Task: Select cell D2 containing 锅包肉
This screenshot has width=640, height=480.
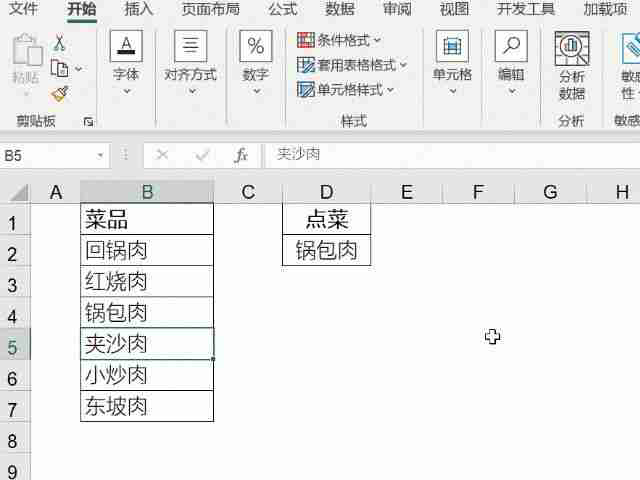Action: pos(327,250)
